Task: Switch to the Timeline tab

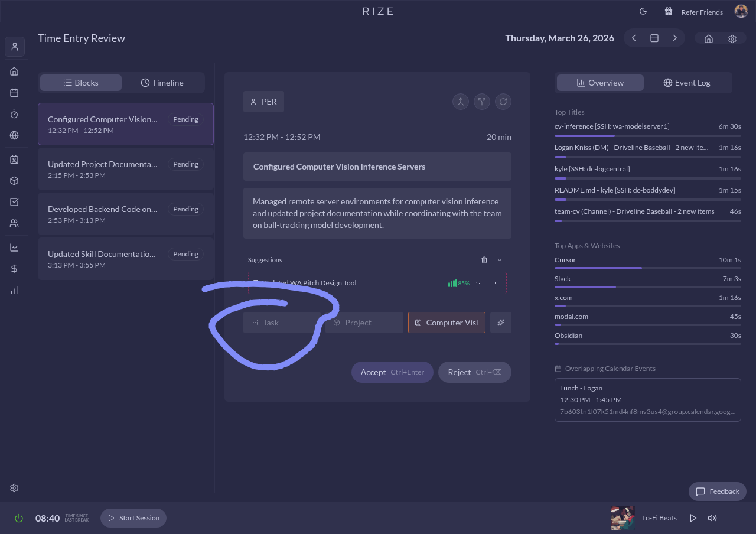Action: point(162,83)
